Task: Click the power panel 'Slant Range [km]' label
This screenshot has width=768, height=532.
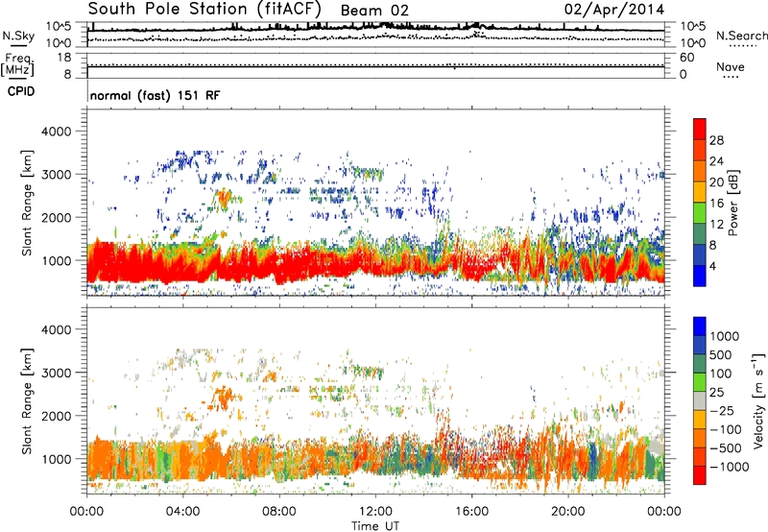Action: pyautogui.click(x=27, y=203)
